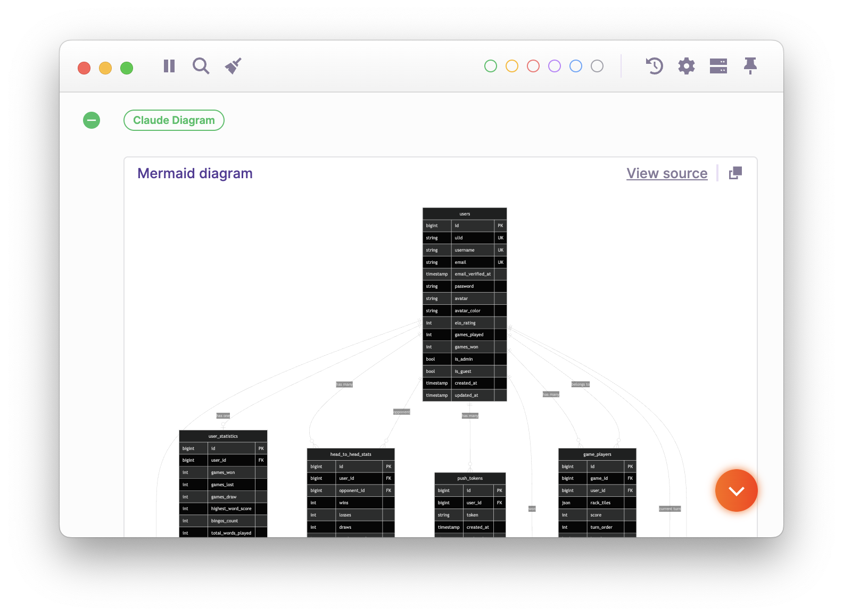Pin the window with the pushpin icon
Image resolution: width=843 pixels, height=616 pixels.
click(750, 66)
